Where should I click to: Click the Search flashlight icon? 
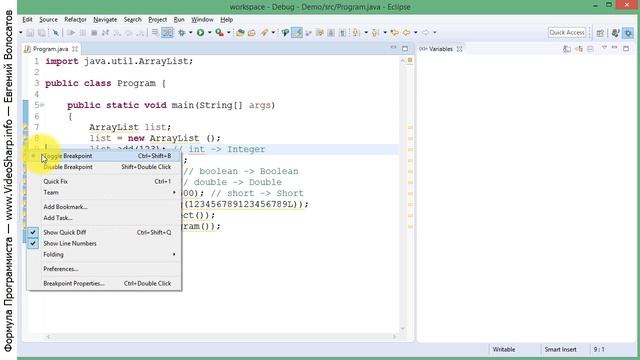click(x=264, y=33)
